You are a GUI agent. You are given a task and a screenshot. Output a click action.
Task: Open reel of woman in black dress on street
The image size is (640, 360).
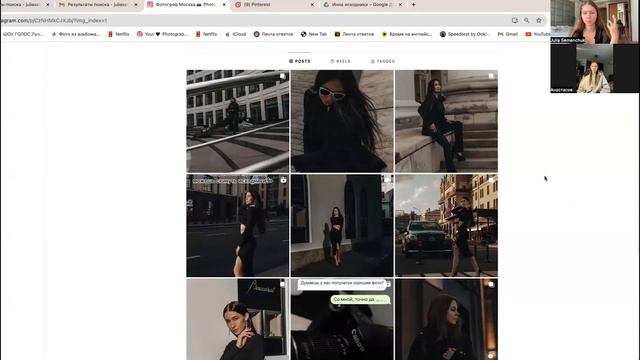pos(238,226)
